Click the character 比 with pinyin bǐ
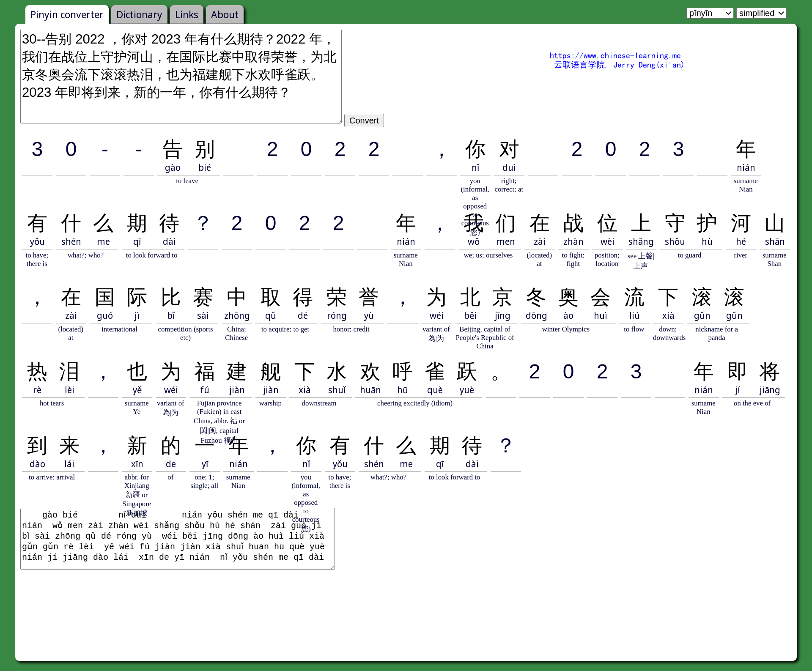 171,297
